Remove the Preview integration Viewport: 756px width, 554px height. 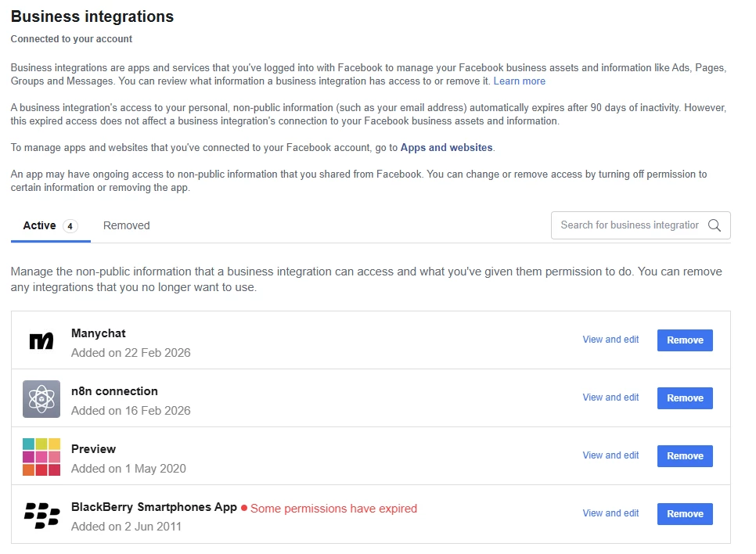685,456
